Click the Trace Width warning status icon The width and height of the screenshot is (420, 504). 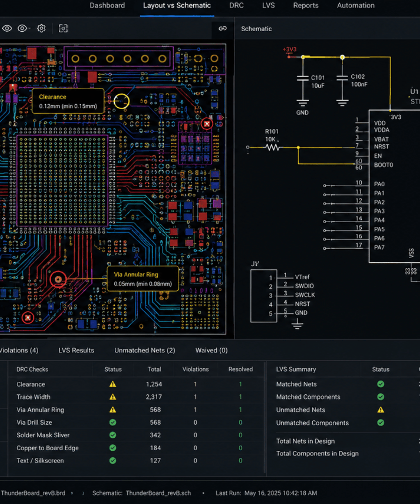click(113, 397)
